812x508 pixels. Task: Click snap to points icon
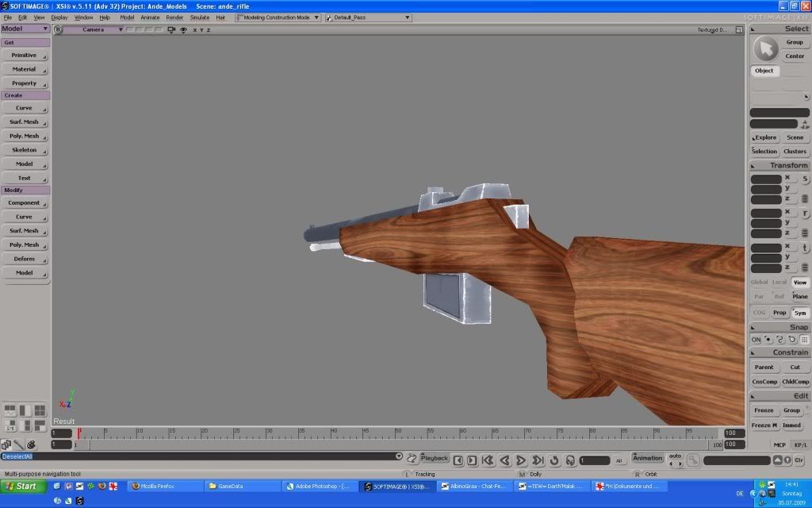tap(768, 340)
